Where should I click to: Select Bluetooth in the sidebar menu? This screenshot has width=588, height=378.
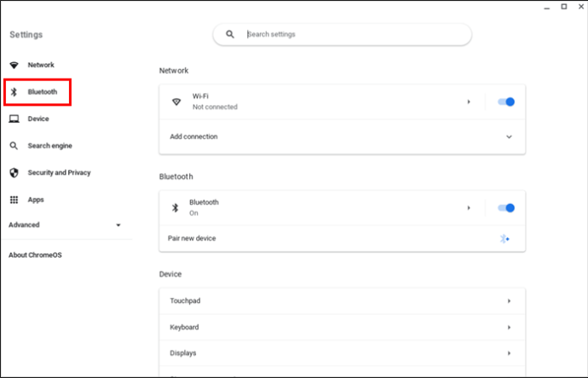pyautogui.click(x=43, y=92)
